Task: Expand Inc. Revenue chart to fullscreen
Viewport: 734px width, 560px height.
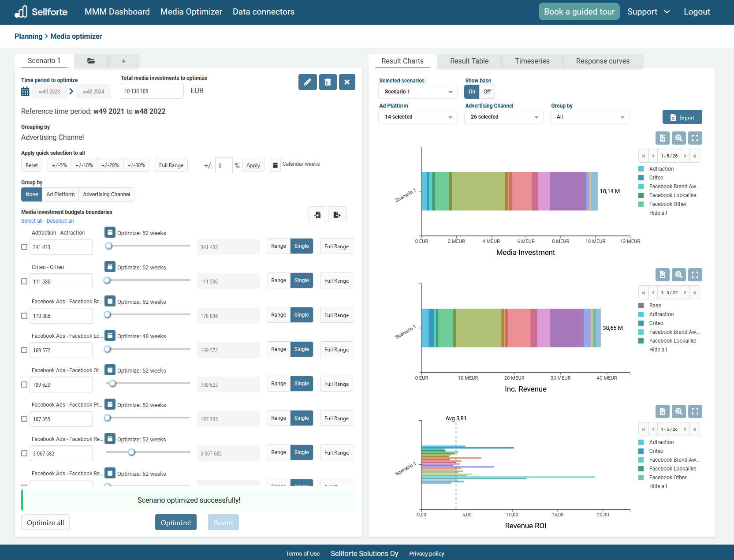Action: [695, 275]
